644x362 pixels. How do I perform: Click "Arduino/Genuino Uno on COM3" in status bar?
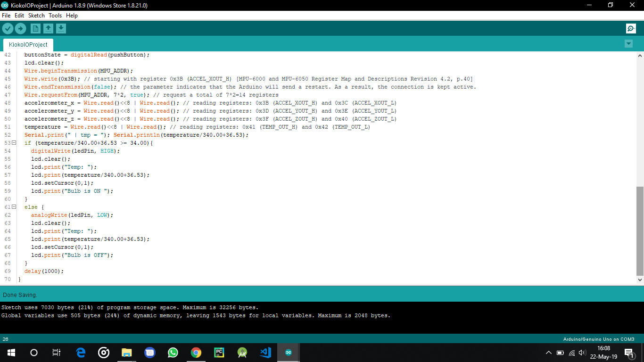pyautogui.click(x=599, y=339)
